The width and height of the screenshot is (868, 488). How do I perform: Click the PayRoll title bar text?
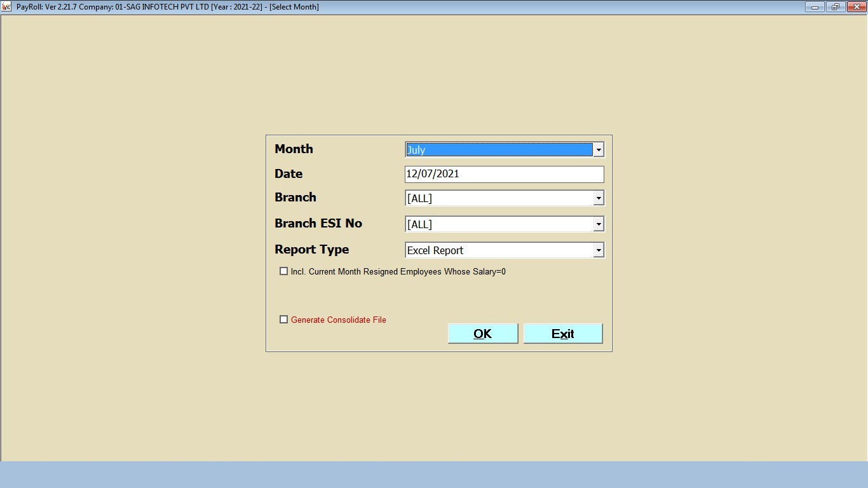168,7
